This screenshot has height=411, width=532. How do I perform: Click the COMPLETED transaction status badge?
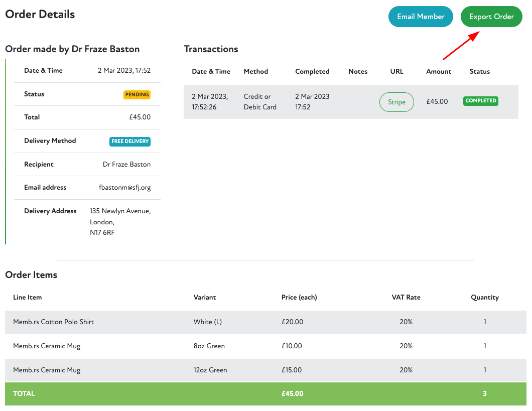click(480, 101)
